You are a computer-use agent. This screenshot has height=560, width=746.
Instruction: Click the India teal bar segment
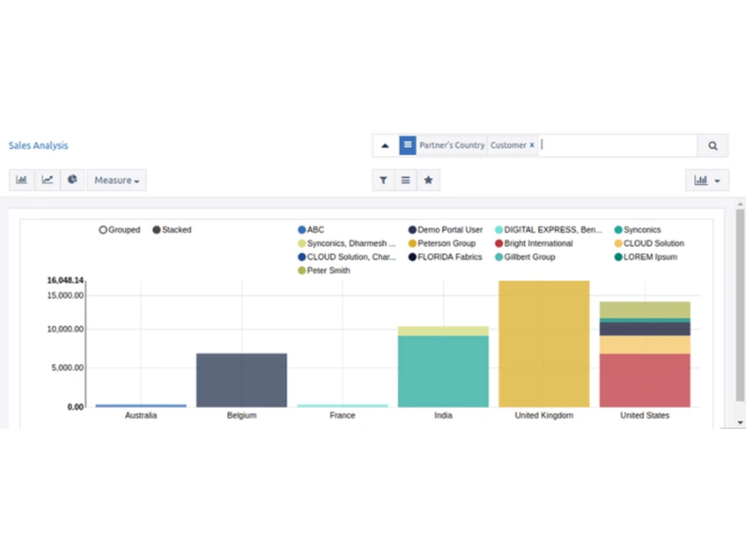(443, 371)
